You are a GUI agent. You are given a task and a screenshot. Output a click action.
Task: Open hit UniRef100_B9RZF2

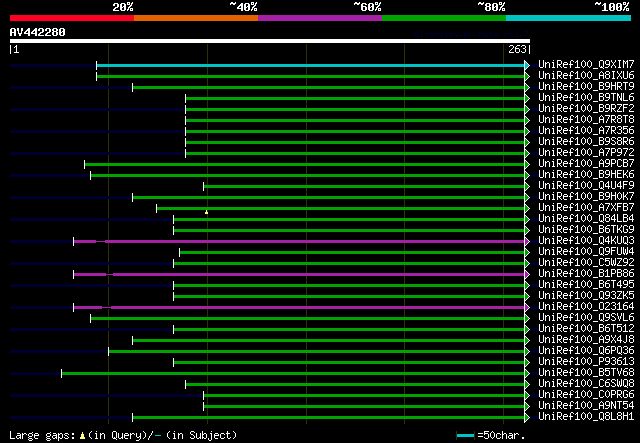pos(586,109)
